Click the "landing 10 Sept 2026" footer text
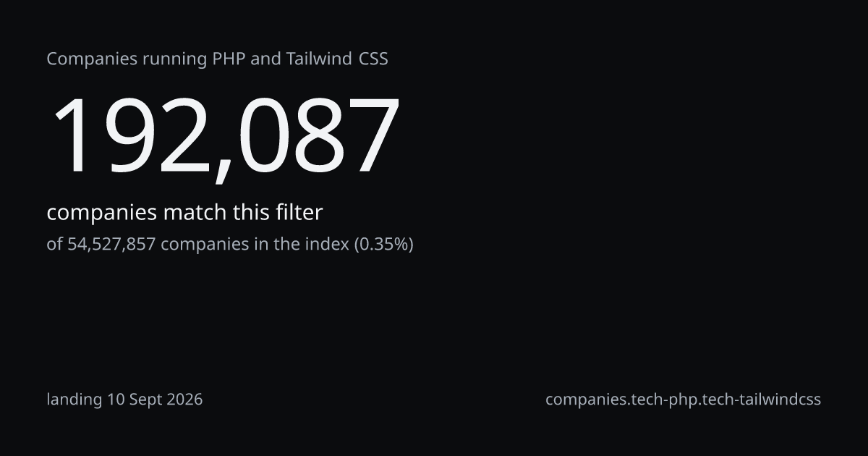The image size is (868, 456). tap(124, 400)
